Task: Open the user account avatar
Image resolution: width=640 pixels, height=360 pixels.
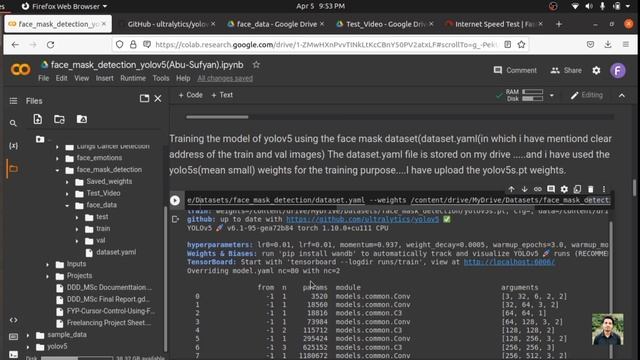Action: pyautogui.click(x=618, y=71)
